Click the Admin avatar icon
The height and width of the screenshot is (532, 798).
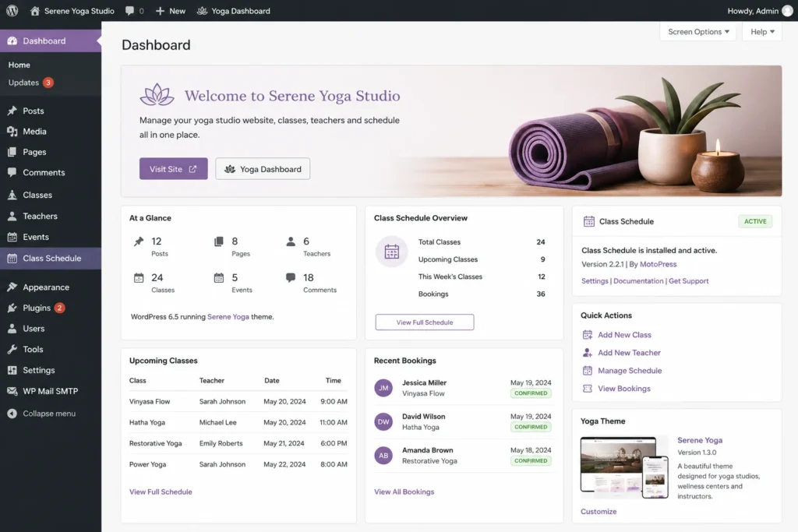tap(787, 11)
